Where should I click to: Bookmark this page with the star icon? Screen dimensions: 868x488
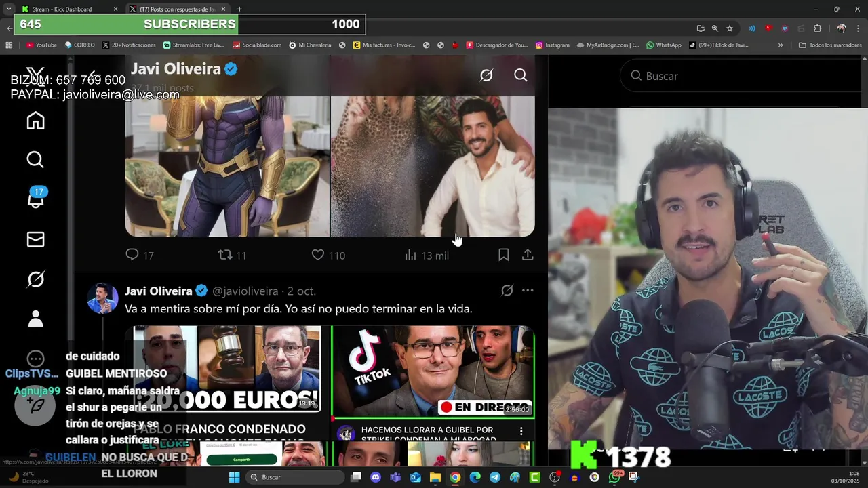point(730,28)
